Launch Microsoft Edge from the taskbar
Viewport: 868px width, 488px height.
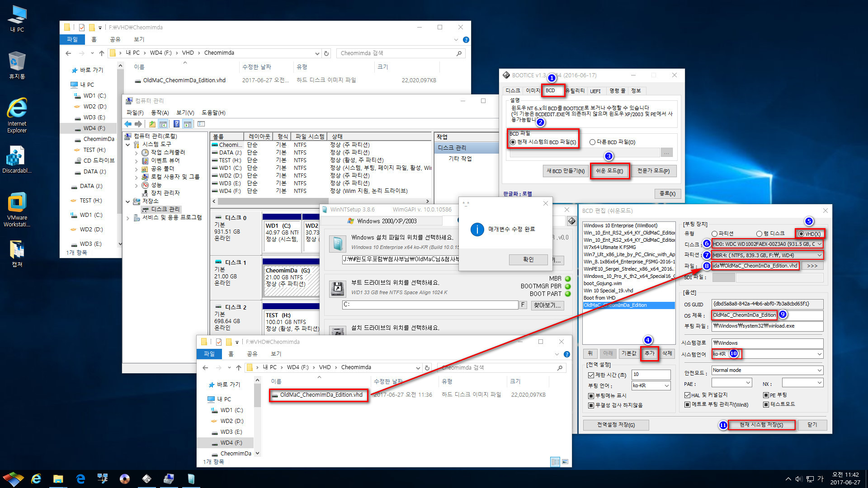point(80,479)
